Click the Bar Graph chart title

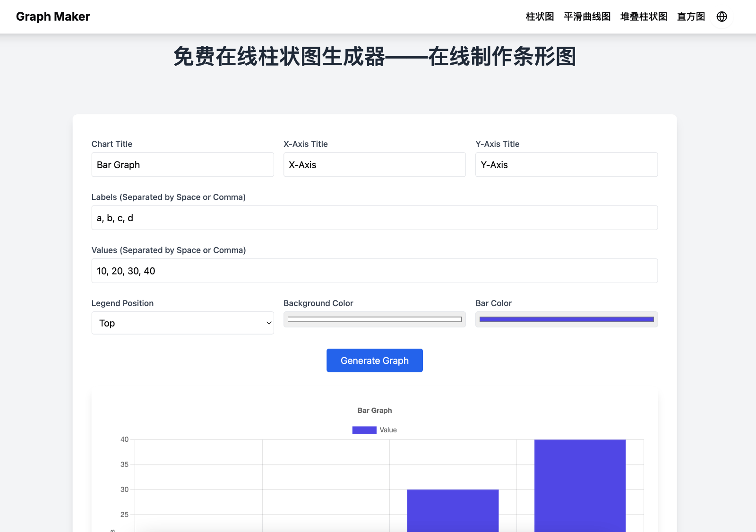pyautogui.click(x=375, y=411)
